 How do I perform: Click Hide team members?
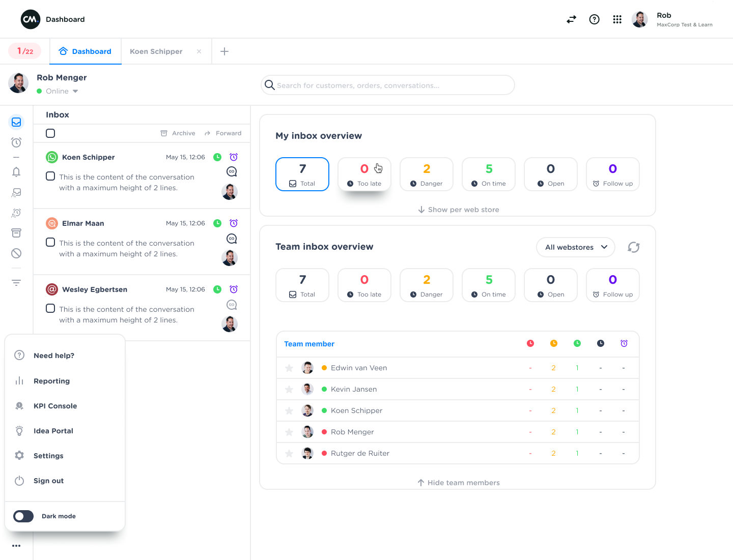coord(458,482)
